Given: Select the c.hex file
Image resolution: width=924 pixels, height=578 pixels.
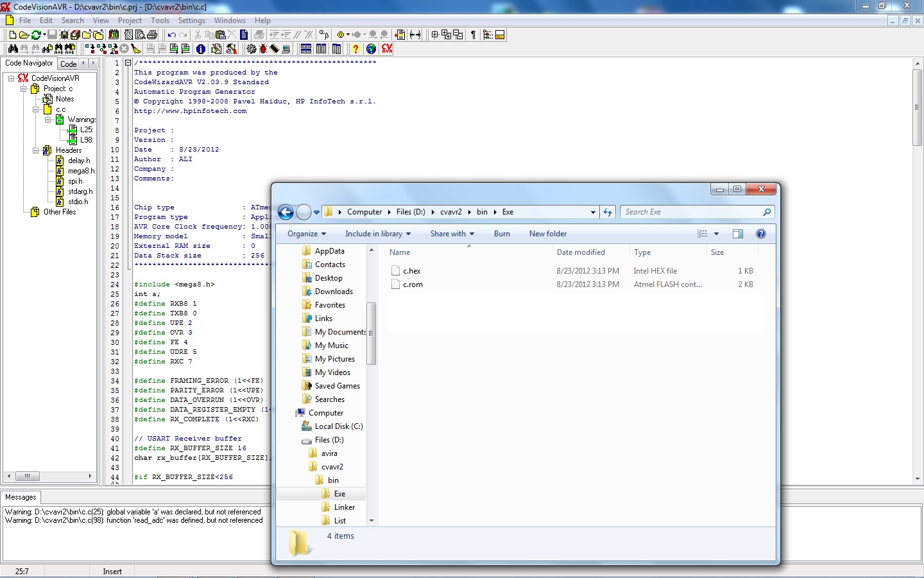Looking at the screenshot, I should 412,271.
